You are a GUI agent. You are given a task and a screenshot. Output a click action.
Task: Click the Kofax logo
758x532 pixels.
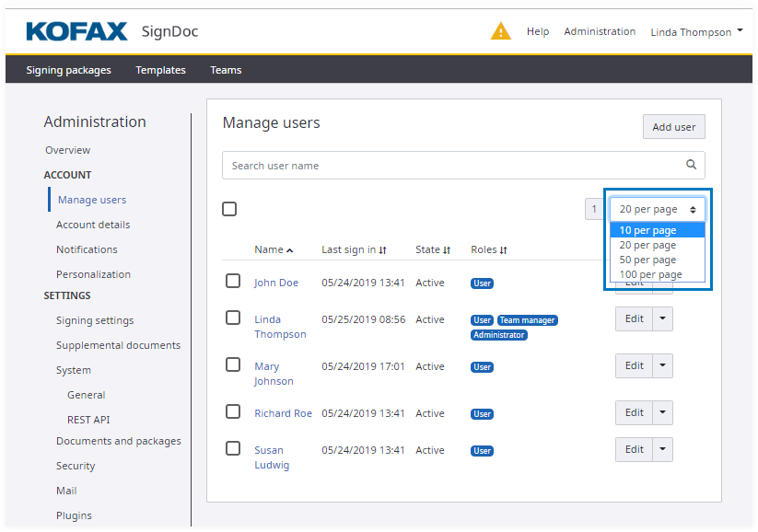pyautogui.click(x=77, y=31)
